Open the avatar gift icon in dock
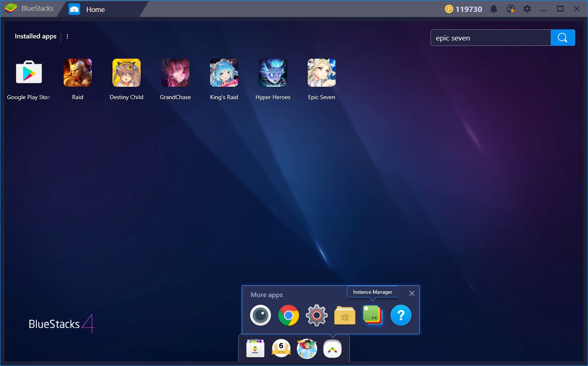Screen dimensions: 588x366 click(x=307, y=349)
